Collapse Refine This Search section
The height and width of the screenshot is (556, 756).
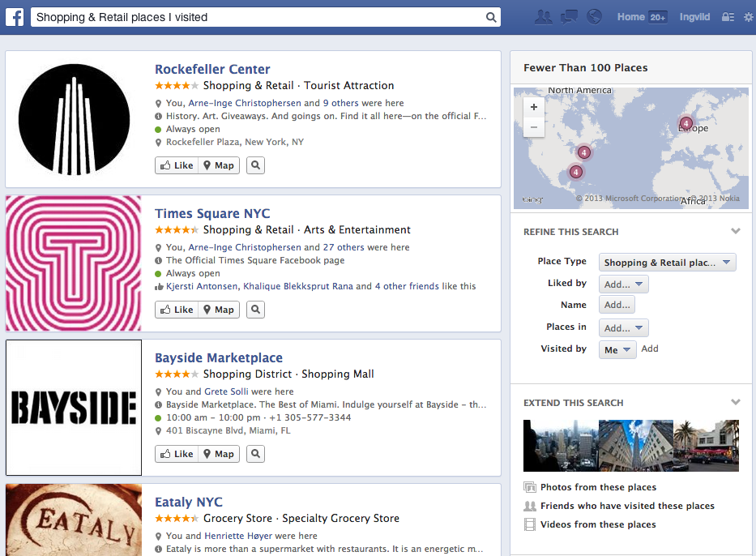point(735,231)
